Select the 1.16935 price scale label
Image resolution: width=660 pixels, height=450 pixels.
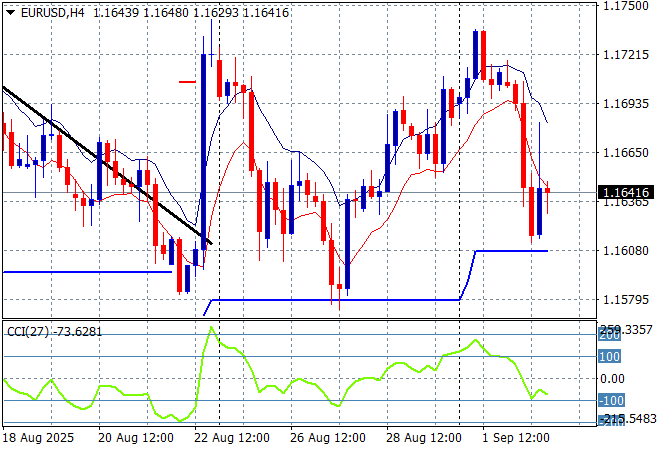coord(625,104)
